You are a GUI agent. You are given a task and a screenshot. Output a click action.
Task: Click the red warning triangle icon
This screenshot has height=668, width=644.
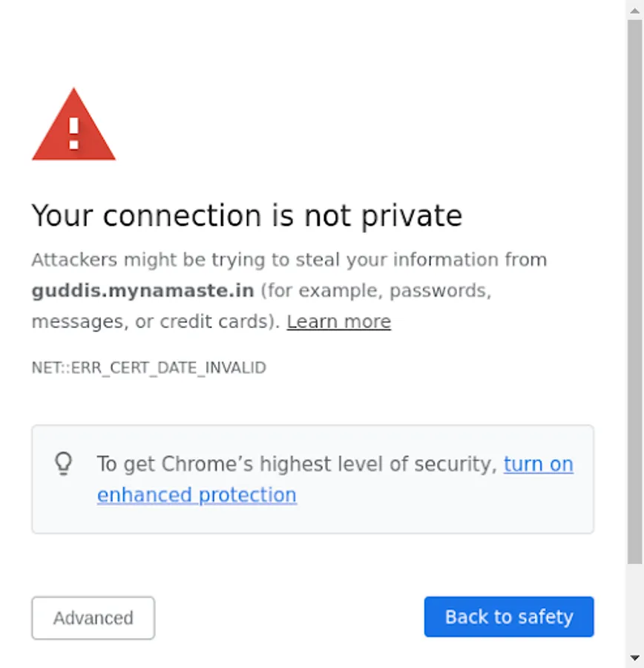click(73, 128)
